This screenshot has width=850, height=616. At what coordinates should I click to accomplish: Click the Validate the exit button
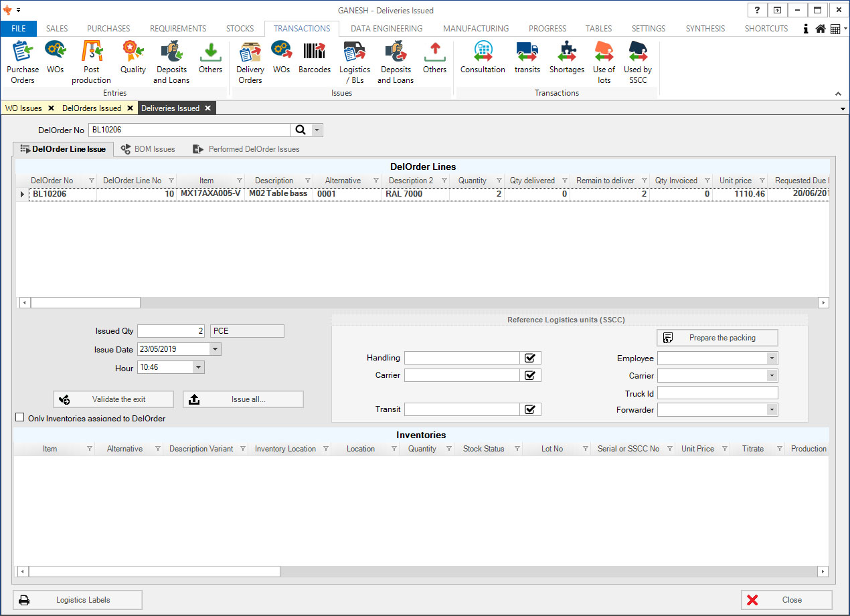[x=113, y=399]
